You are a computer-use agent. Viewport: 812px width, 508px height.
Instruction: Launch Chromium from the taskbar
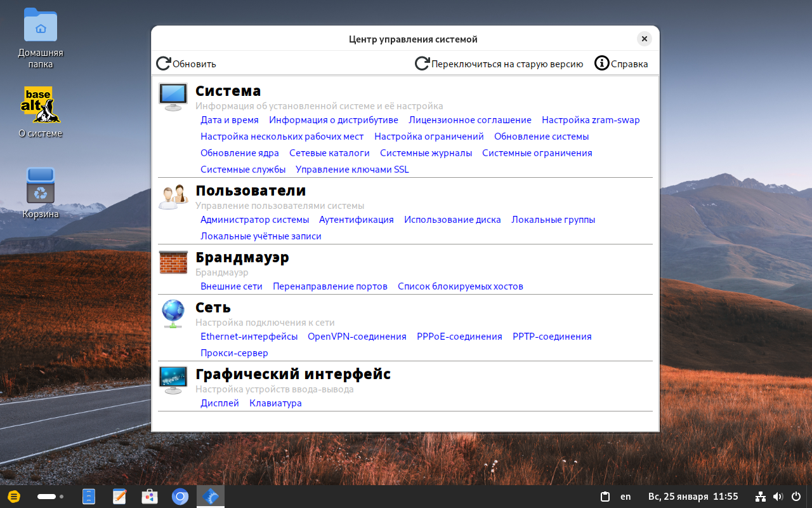(180, 497)
